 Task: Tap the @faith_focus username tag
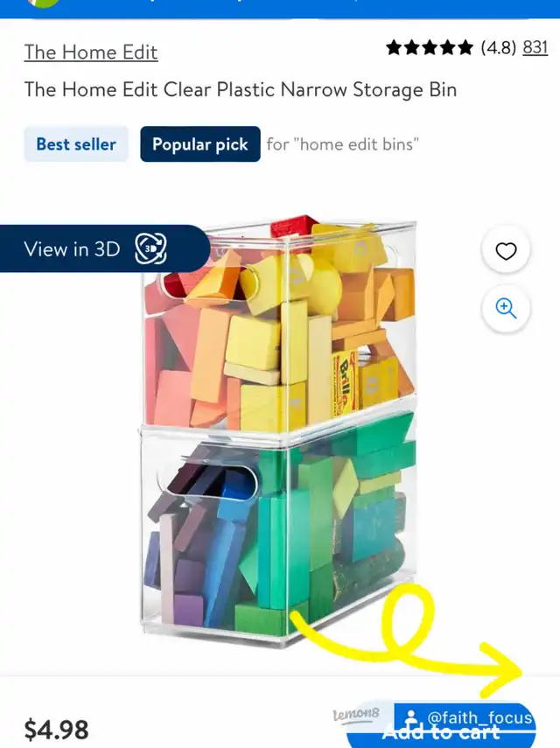[x=479, y=717]
